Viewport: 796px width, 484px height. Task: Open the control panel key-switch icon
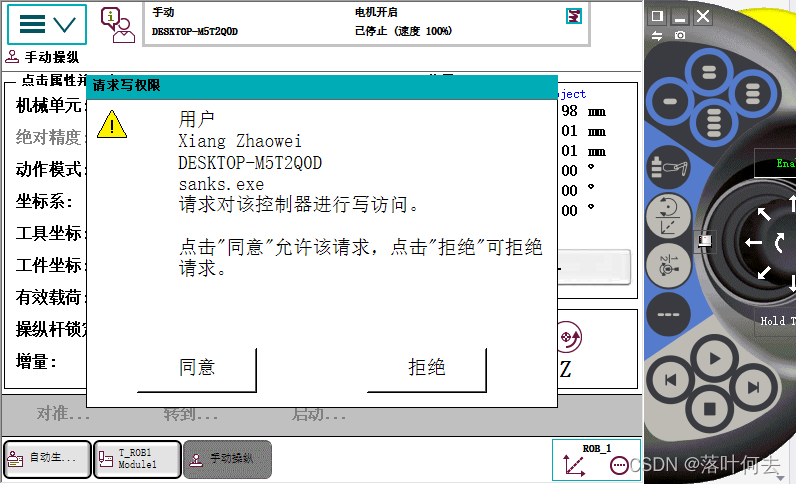(704, 241)
